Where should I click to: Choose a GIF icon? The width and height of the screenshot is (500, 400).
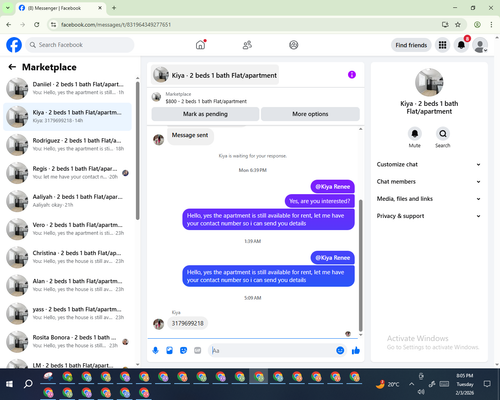pos(198,350)
